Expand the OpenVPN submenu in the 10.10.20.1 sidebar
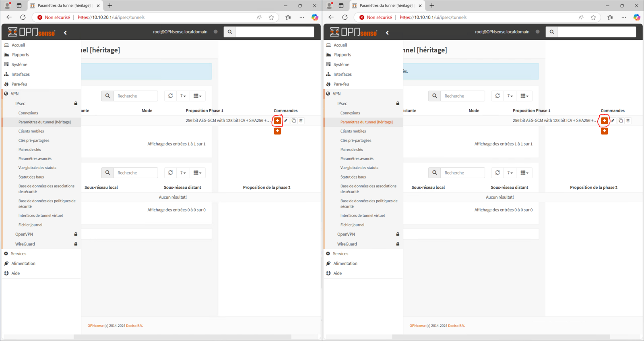644x341 pixels. [24, 234]
